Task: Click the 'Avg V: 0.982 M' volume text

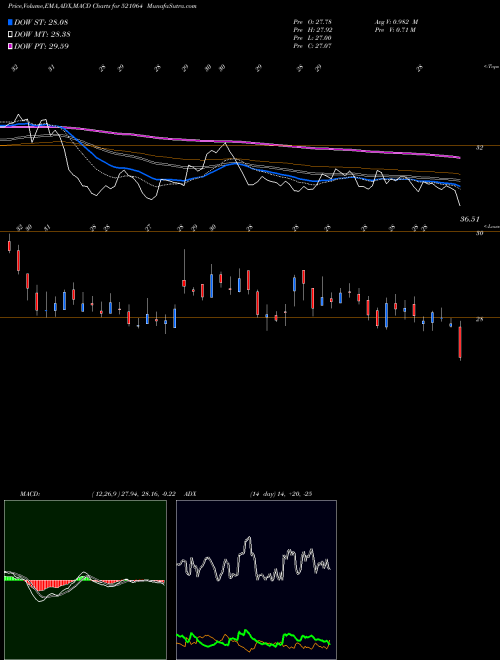Action: (x=396, y=22)
